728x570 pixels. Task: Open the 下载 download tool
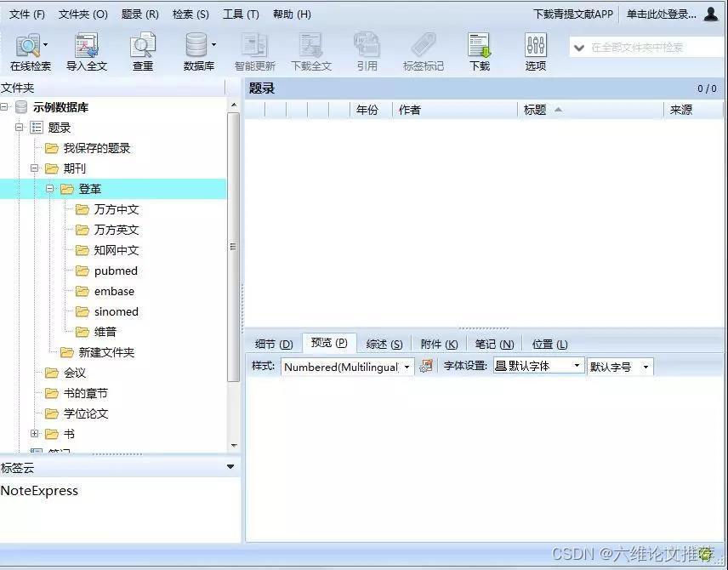pyautogui.click(x=479, y=52)
